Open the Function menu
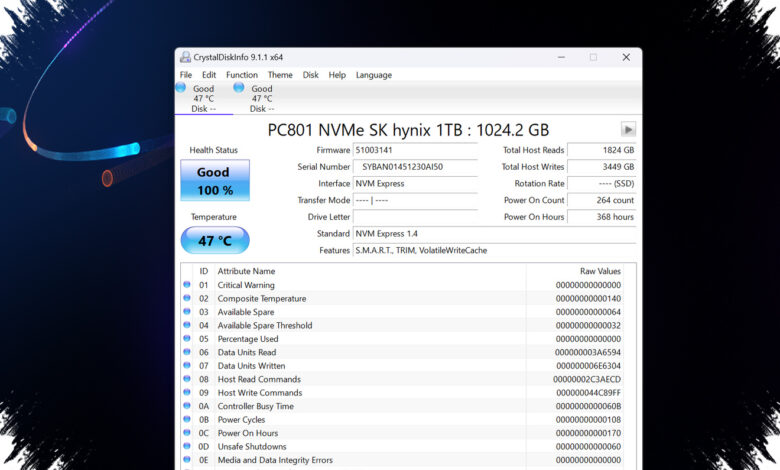 tap(242, 75)
